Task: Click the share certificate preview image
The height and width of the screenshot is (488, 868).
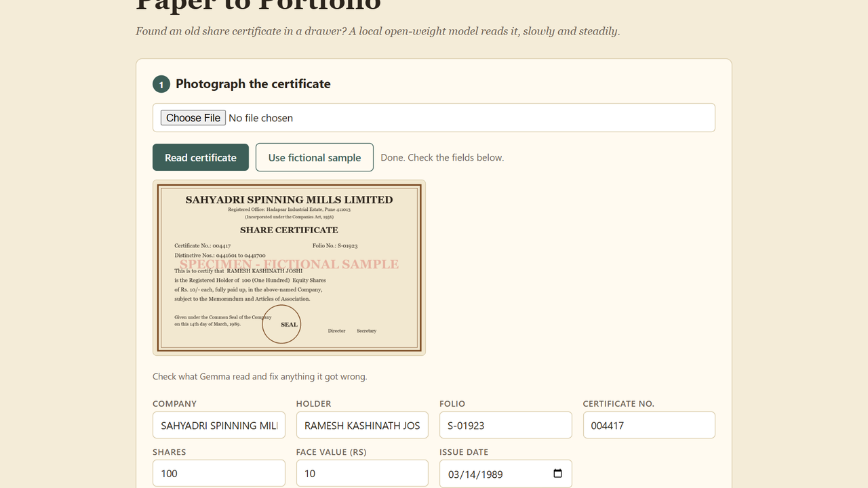Action: (x=290, y=268)
